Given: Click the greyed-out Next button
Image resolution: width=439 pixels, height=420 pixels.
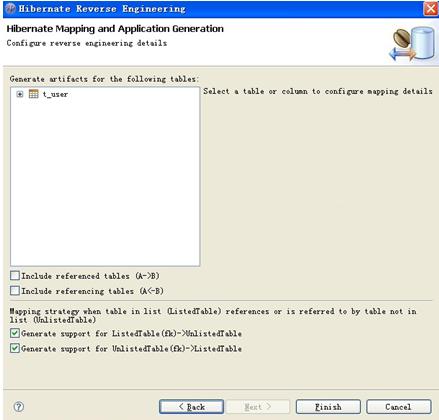Looking at the screenshot, I should [x=258, y=407].
